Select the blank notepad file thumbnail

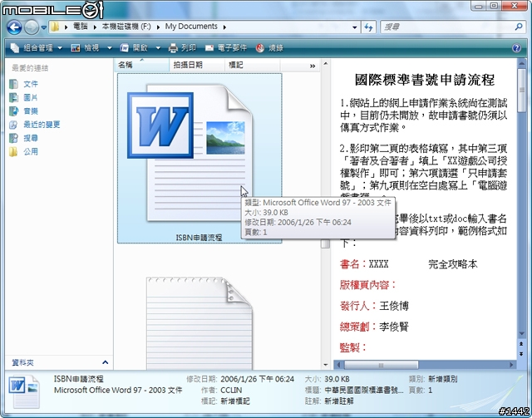[199, 323]
